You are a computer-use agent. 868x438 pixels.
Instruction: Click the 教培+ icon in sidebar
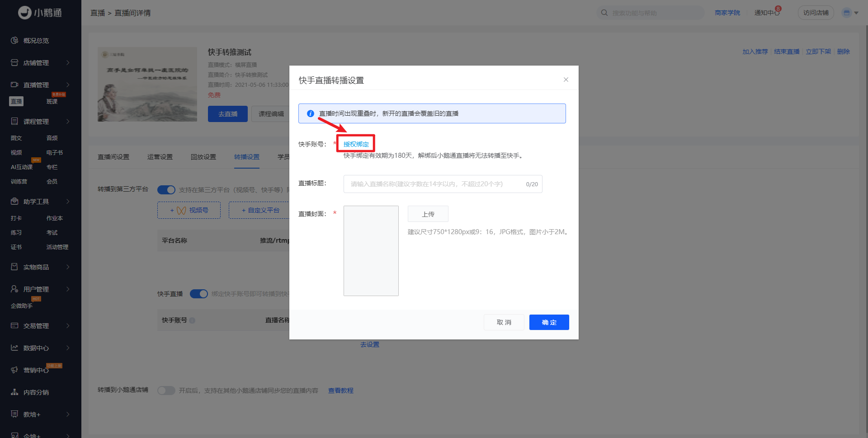click(14, 414)
